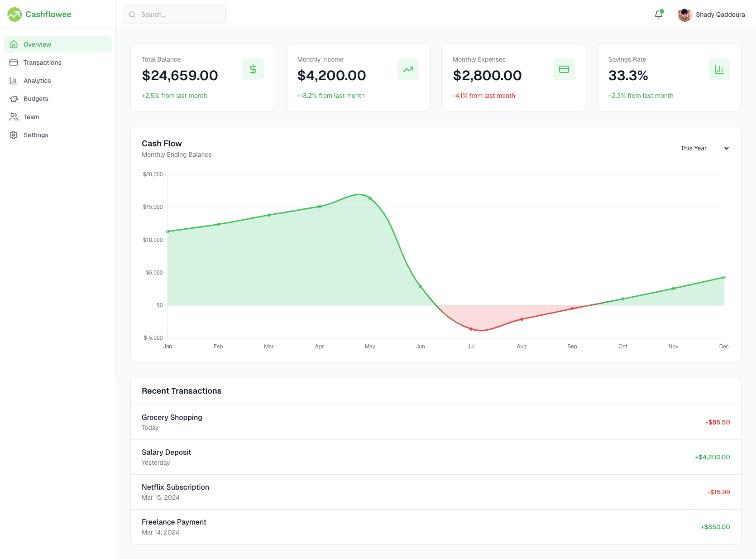Open the This Year time range dropdown
This screenshot has width=756, height=559.
point(704,148)
